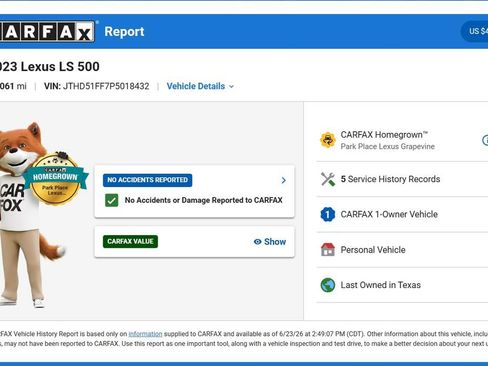Image resolution: width=488 pixels, height=366 pixels.
Task: Click the green CARFAX Value label
Action: coord(130,241)
